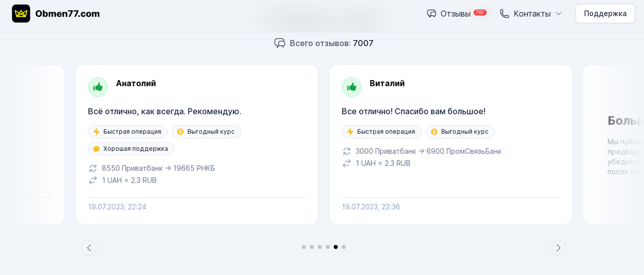This screenshot has height=275, width=644.
Task: Click the Выгодный курс tag in Виталий's review
Action: tap(460, 132)
